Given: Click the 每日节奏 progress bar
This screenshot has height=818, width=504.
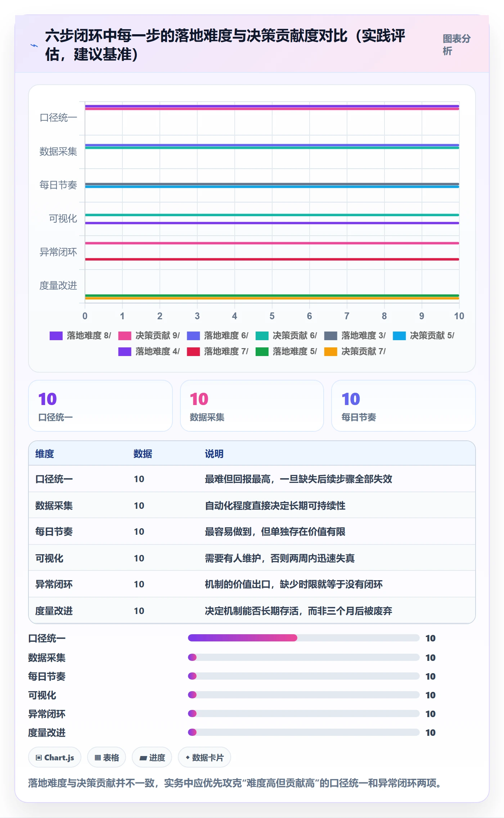Looking at the screenshot, I should coord(304,676).
